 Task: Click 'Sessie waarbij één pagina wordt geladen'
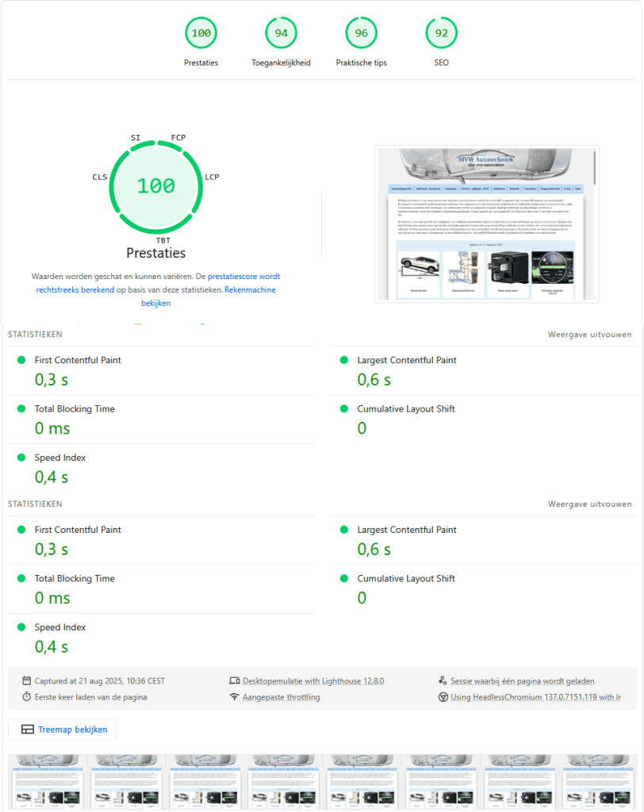pyautogui.click(x=522, y=681)
